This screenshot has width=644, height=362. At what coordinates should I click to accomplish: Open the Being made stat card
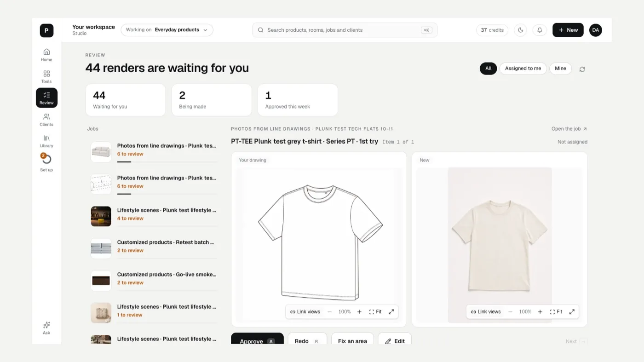(x=212, y=100)
